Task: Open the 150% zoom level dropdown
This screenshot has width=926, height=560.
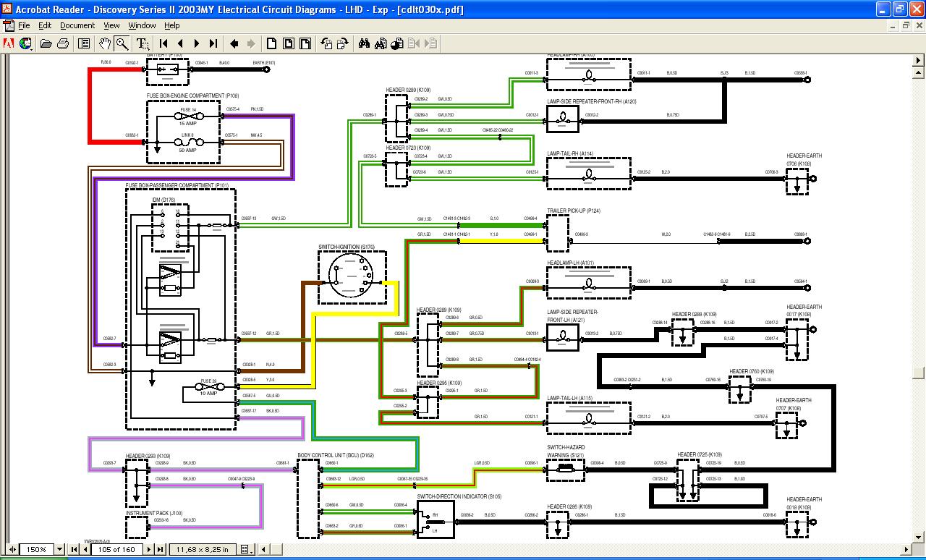Action: 61,550
